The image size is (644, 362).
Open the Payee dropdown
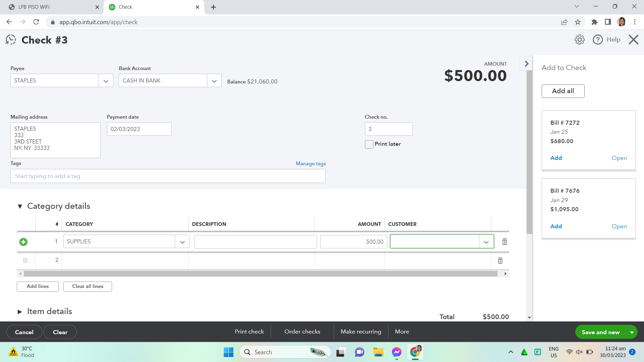[106, 81]
